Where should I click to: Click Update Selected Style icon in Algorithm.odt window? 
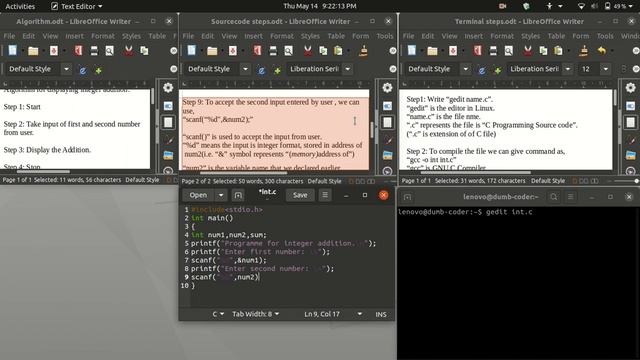click(x=83, y=70)
